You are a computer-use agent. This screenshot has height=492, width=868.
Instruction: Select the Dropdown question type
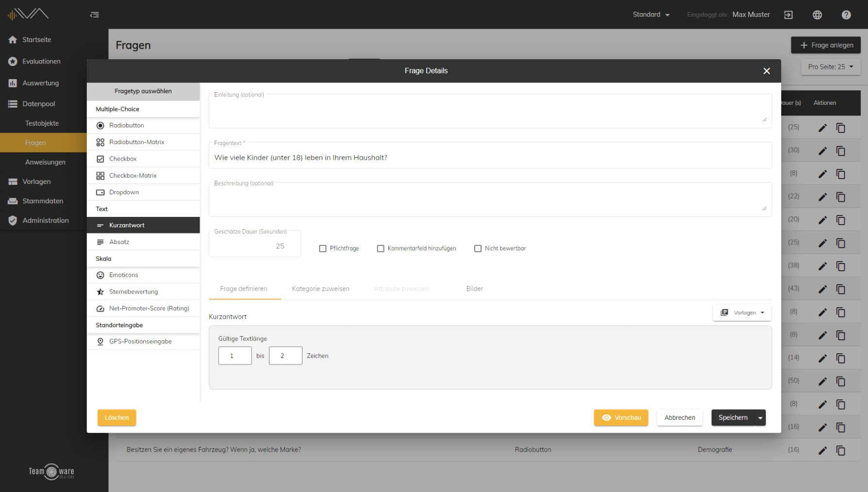point(143,192)
